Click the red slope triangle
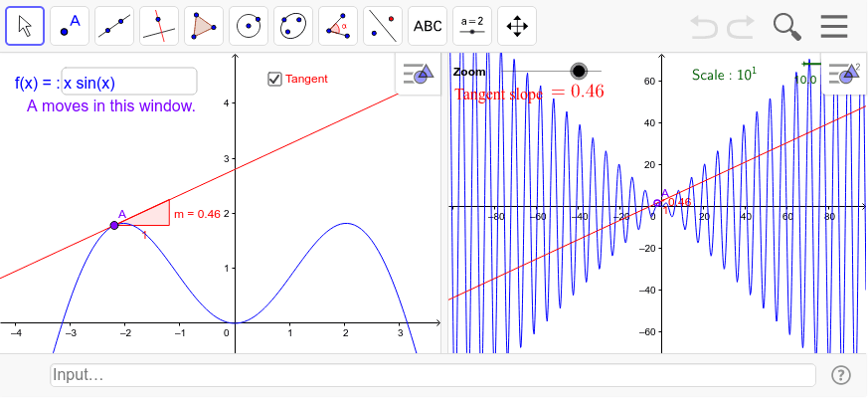The width and height of the screenshot is (868, 398). pyautogui.click(x=152, y=215)
